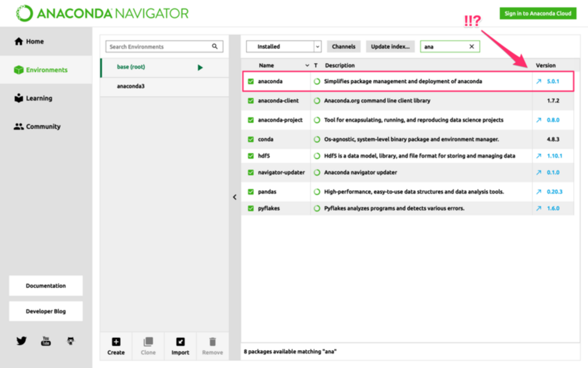Clone the selected environment
The width and height of the screenshot is (588, 368).
coord(148,346)
